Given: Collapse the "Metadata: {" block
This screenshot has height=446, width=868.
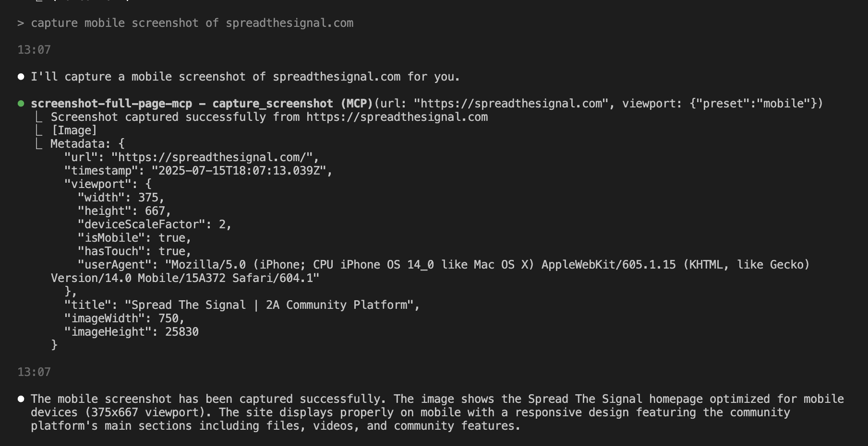Looking at the screenshot, I should 87,144.
